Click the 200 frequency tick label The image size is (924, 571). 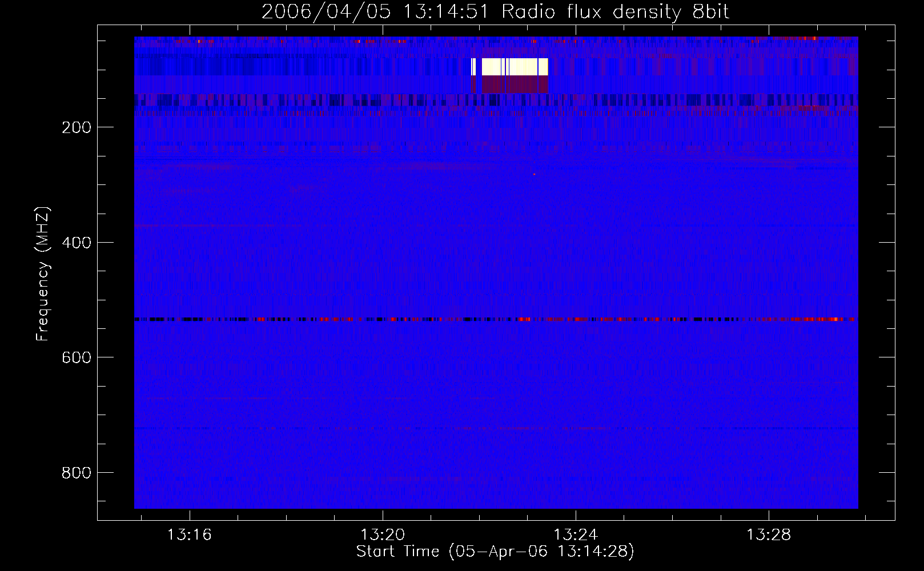(x=77, y=127)
